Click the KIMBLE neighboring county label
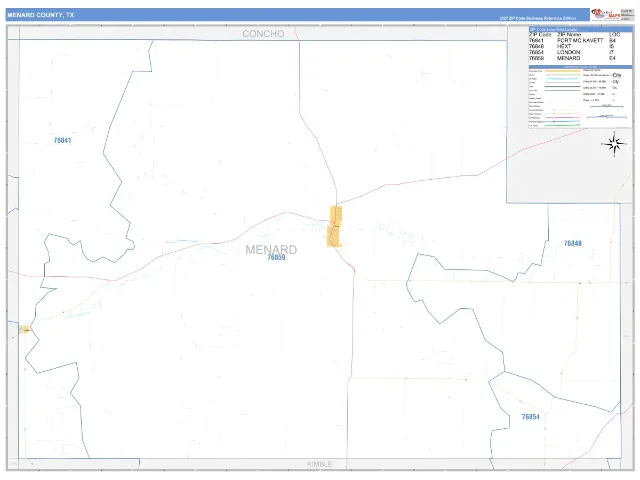The height and width of the screenshot is (480, 640). tap(320, 464)
